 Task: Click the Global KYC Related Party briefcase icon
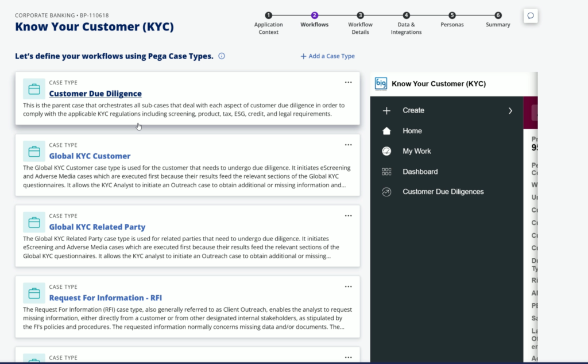pyautogui.click(x=34, y=222)
